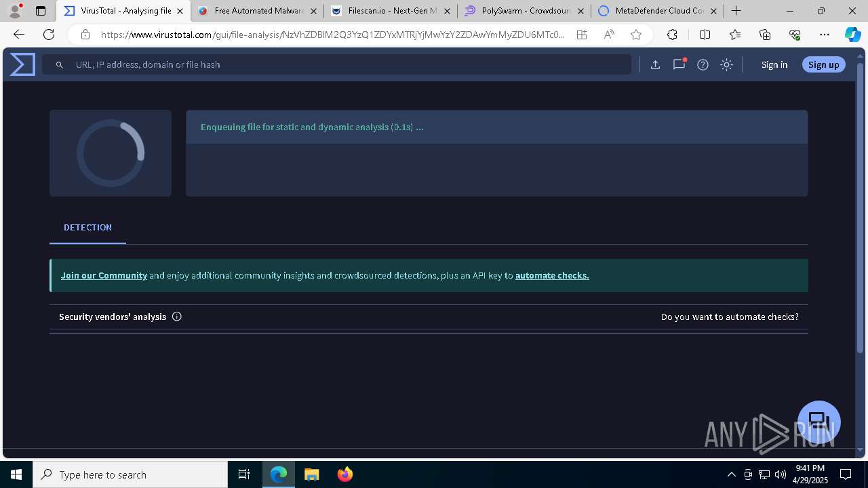
Task: Click the Read aloud icon in address bar
Action: (x=609, y=35)
